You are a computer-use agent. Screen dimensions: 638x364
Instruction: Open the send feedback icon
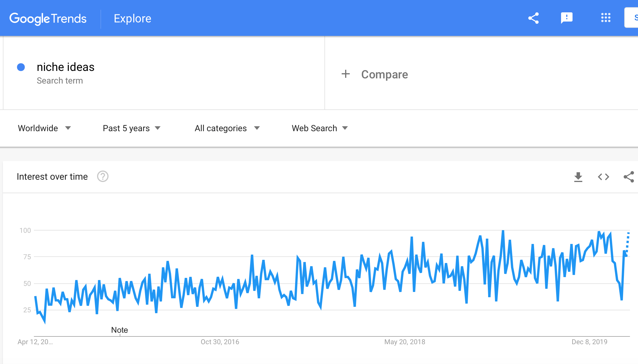point(567,18)
